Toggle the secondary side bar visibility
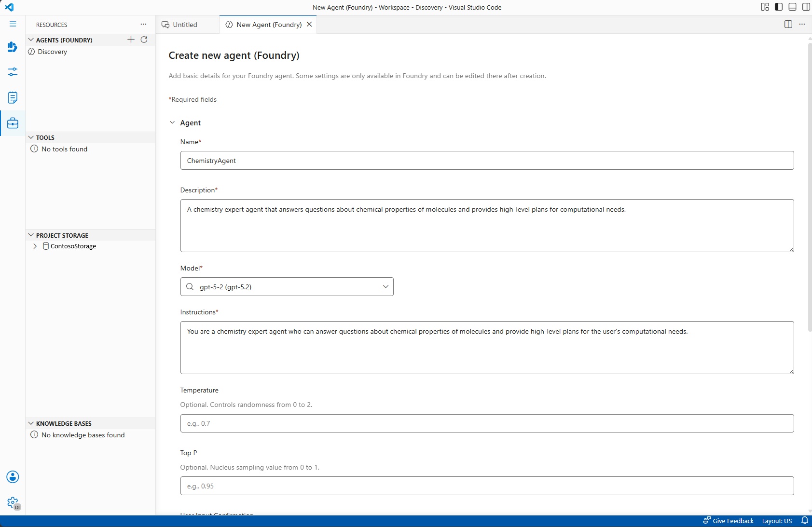 806,7
